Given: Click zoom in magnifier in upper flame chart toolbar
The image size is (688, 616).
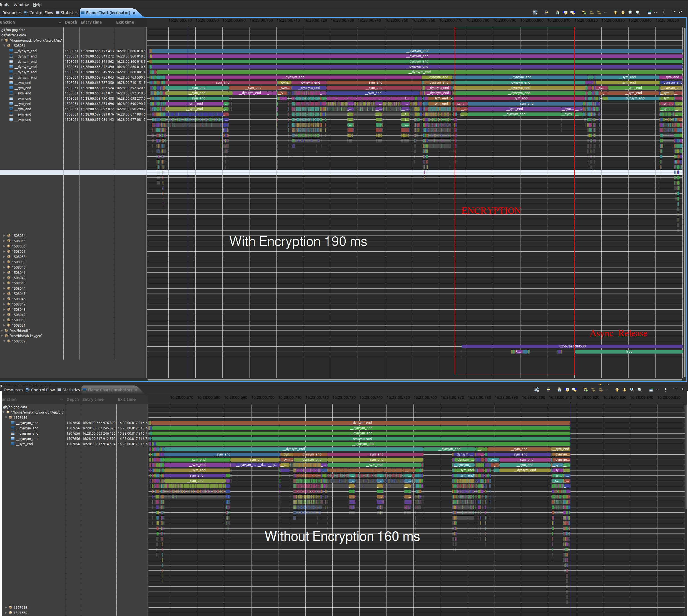Looking at the screenshot, I should 630,12.
